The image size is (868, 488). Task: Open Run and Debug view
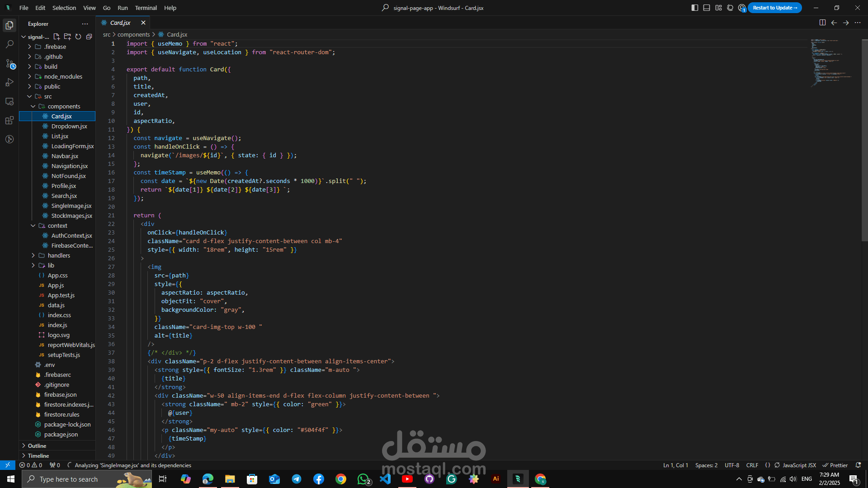(x=9, y=83)
